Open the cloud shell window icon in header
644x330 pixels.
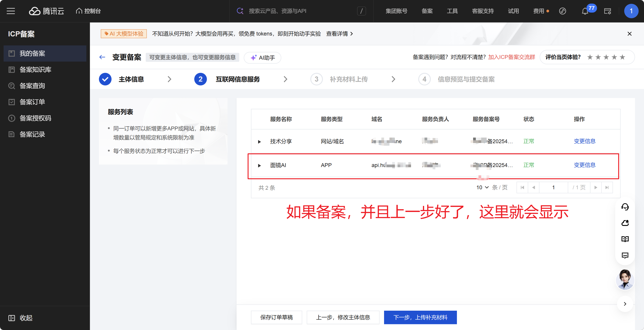pos(608,11)
